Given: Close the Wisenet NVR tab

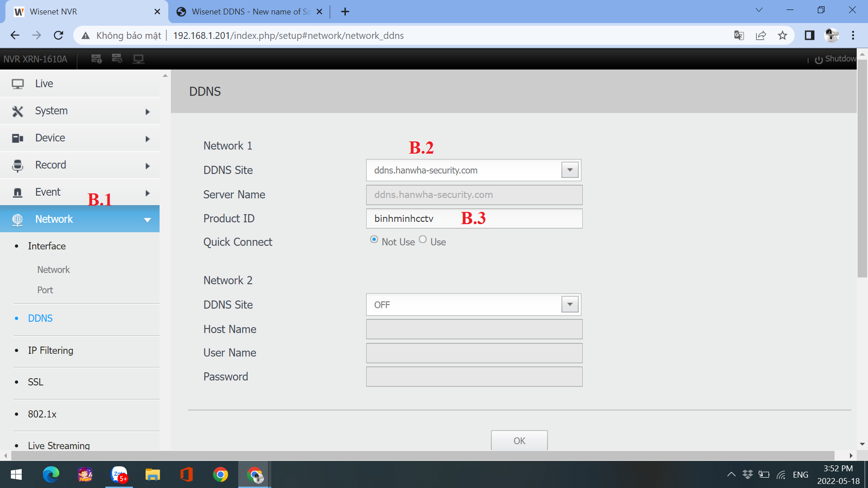Looking at the screenshot, I should point(157,12).
